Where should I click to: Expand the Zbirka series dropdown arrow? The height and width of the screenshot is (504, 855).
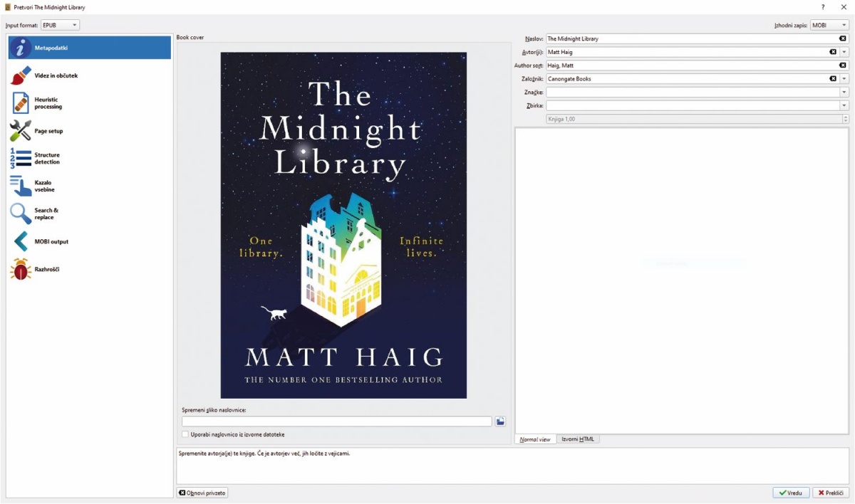(844, 106)
